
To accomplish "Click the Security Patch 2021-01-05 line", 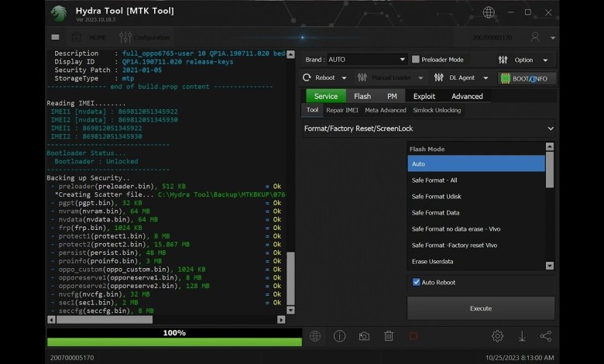I will [108, 70].
